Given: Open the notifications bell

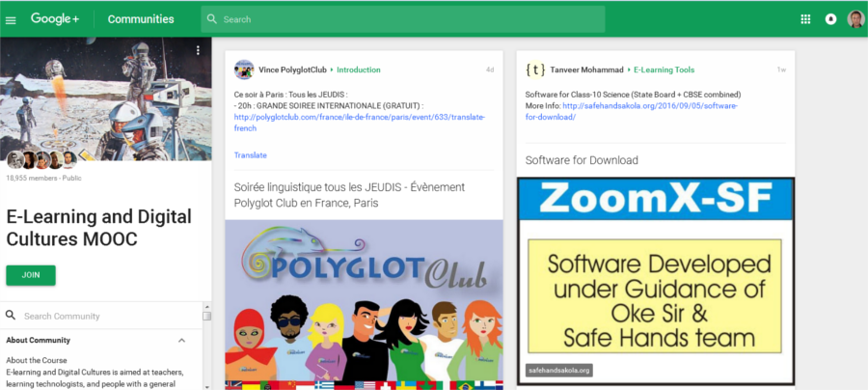Looking at the screenshot, I should (830, 19).
